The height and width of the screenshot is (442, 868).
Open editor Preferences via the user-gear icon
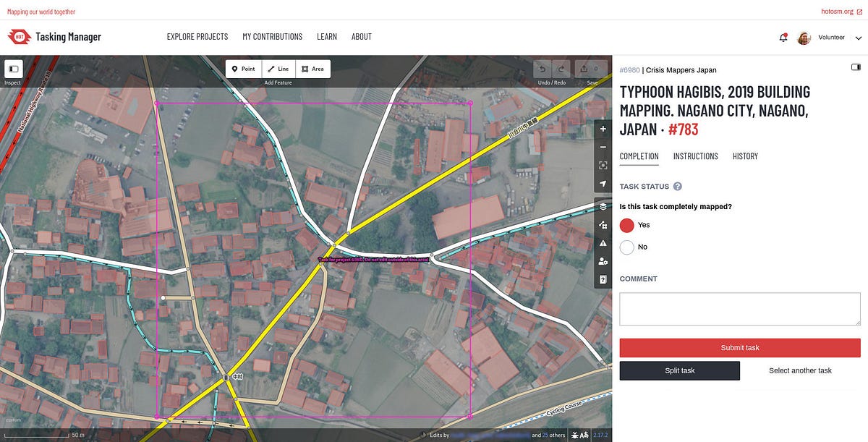pos(603,261)
